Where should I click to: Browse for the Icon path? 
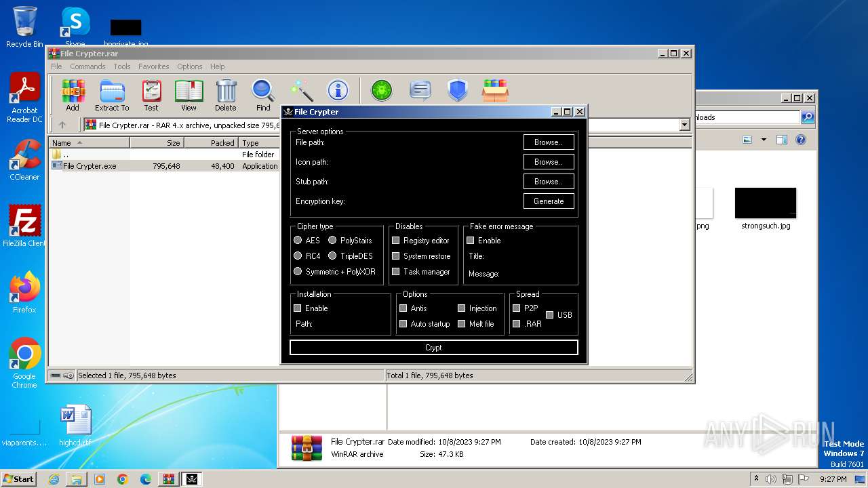click(x=549, y=162)
